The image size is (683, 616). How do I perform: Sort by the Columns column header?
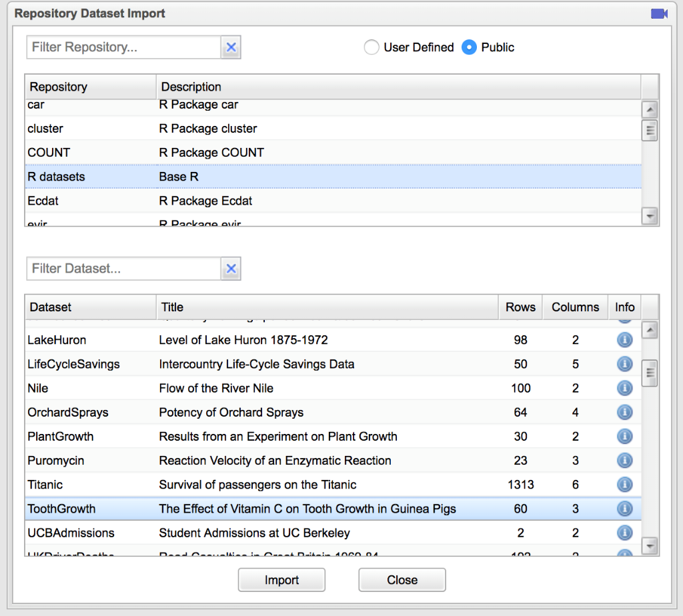point(576,307)
